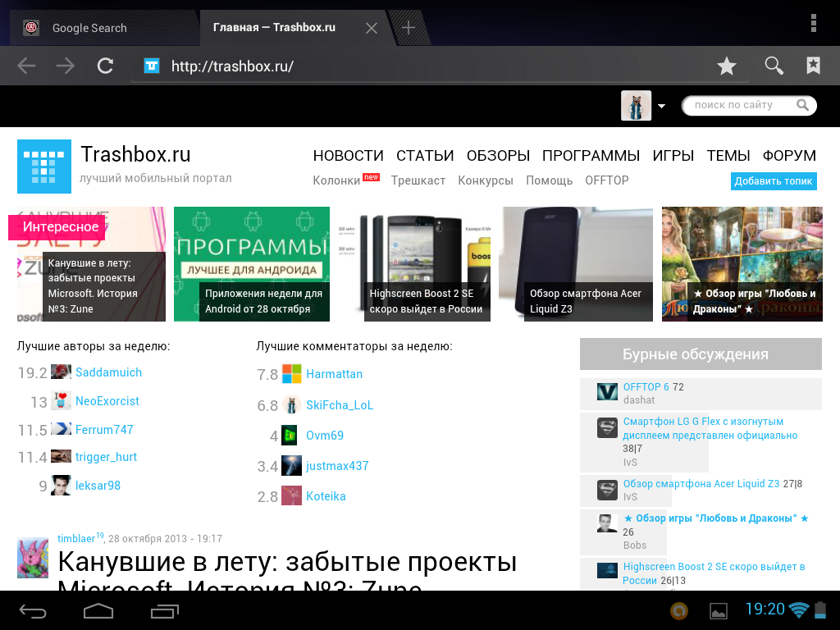The height and width of the screenshot is (630, 840).
Task: Open commenter SkiFcha_LoL profile
Action: [x=340, y=405]
